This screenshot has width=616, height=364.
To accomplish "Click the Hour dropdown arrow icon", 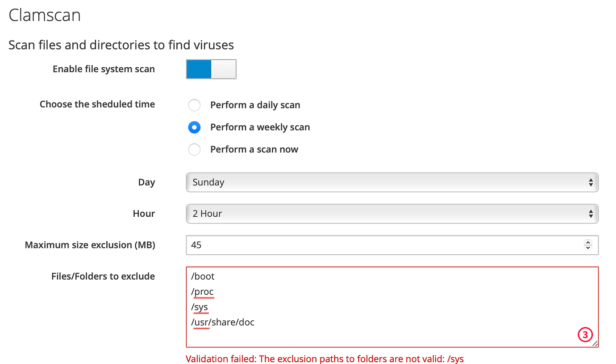I will (591, 214).
